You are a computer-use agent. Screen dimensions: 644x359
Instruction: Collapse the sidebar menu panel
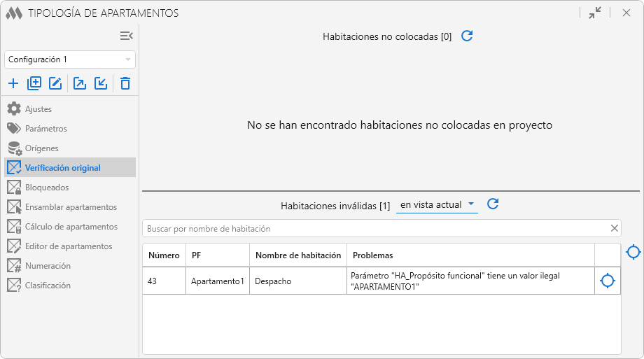[x=126, y=36]
